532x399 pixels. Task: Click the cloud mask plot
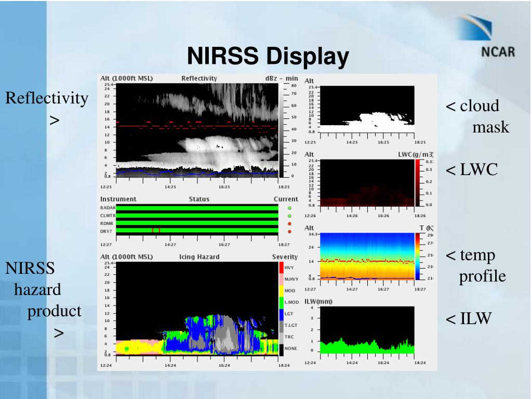coord(367,109)
